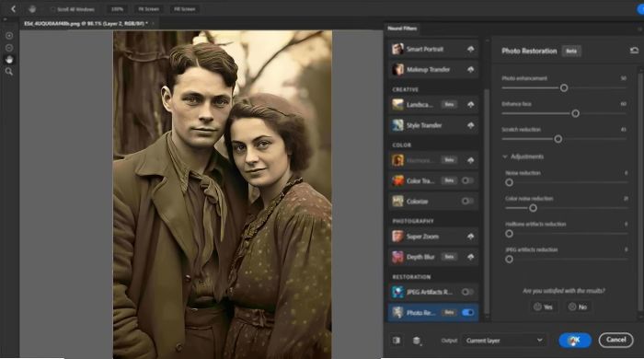The width and height of the screenshot is (644, 359).
Task: Click the Makeup Transfer filter thumbnail icon
Action: click(x=397, y=69)
